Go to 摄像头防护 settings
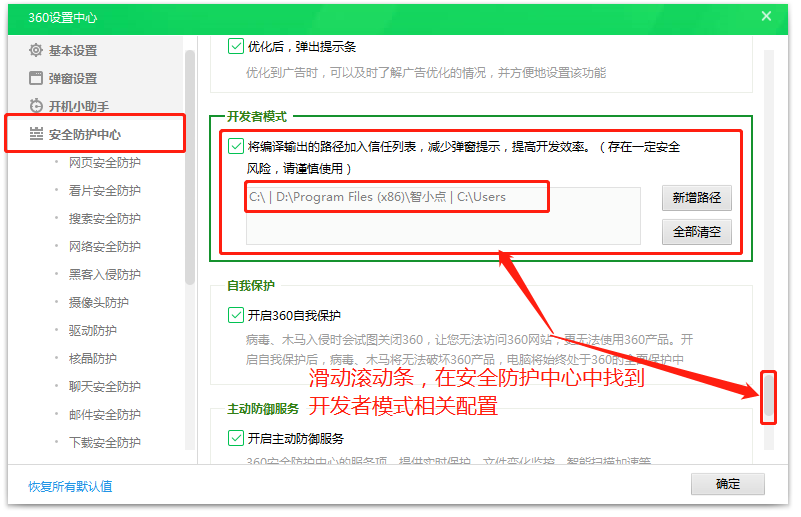Screen dimensions: 801x517 (99, 302)
